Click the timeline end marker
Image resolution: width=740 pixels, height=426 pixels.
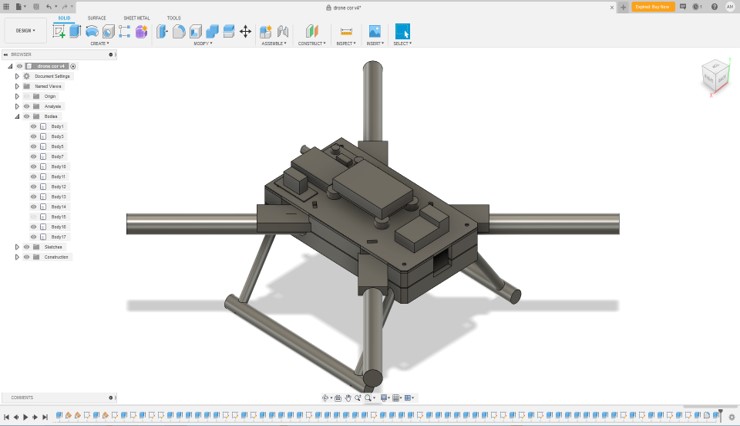click(719, 416)
